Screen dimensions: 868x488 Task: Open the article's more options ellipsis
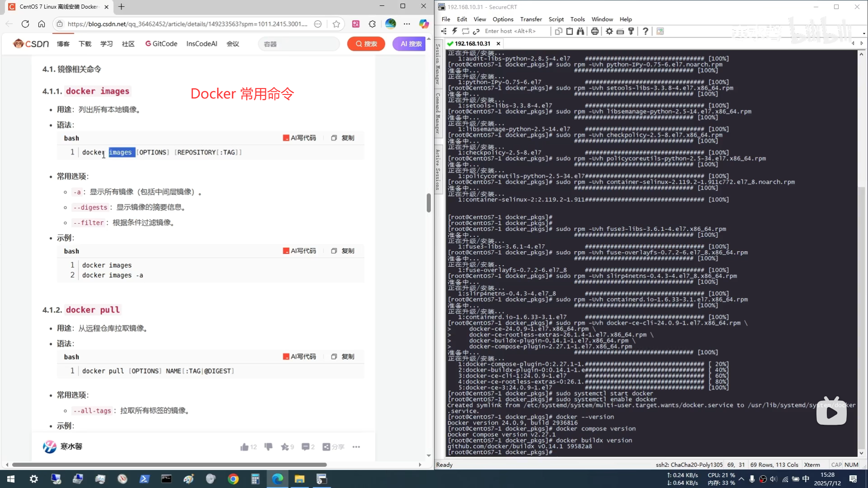[x=356, y=447]
